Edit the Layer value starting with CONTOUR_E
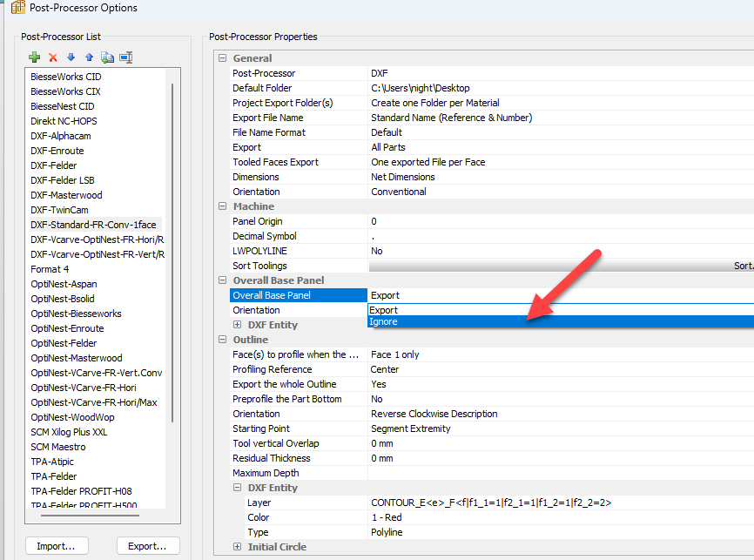754x560 pixels. [491, 503]
